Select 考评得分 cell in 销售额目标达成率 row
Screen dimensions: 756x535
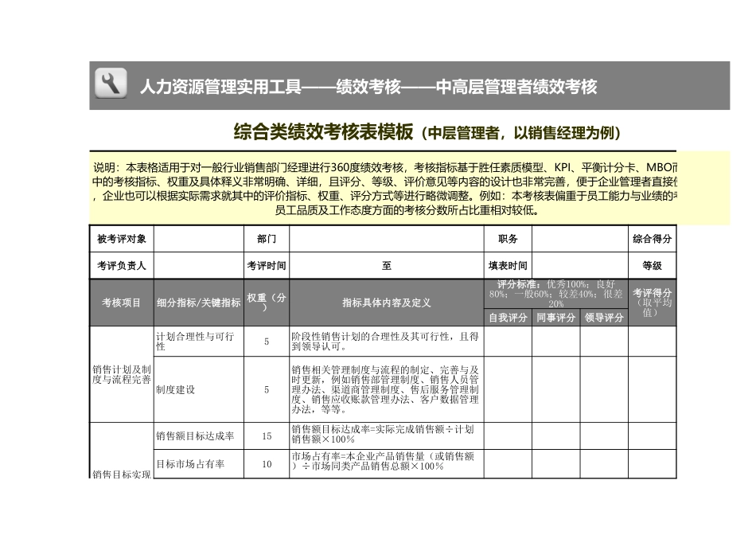click(653, 436)
